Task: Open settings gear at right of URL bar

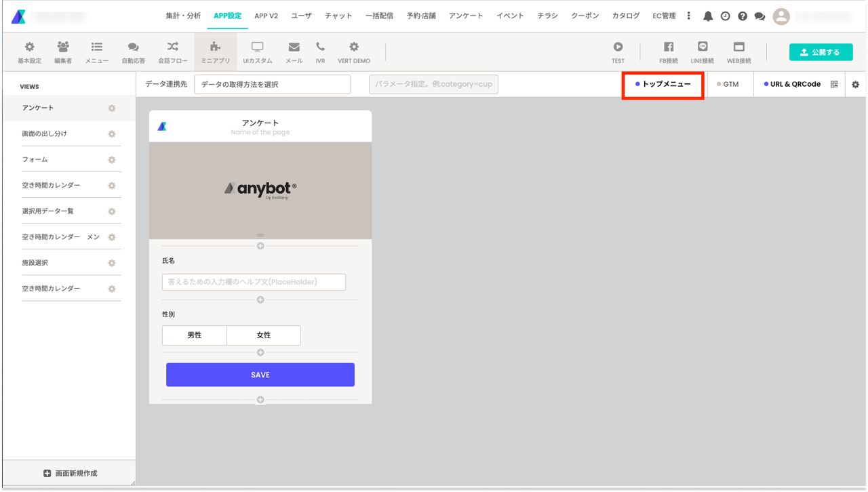Action: point(855,85)
